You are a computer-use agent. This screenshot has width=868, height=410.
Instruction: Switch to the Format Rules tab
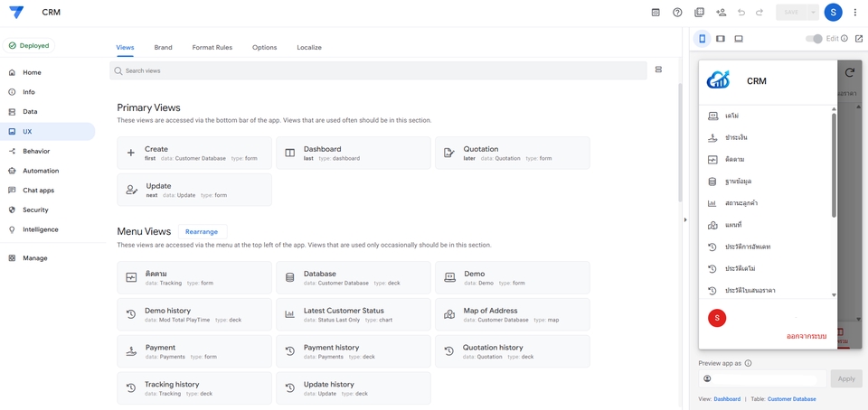coord(212,47)
